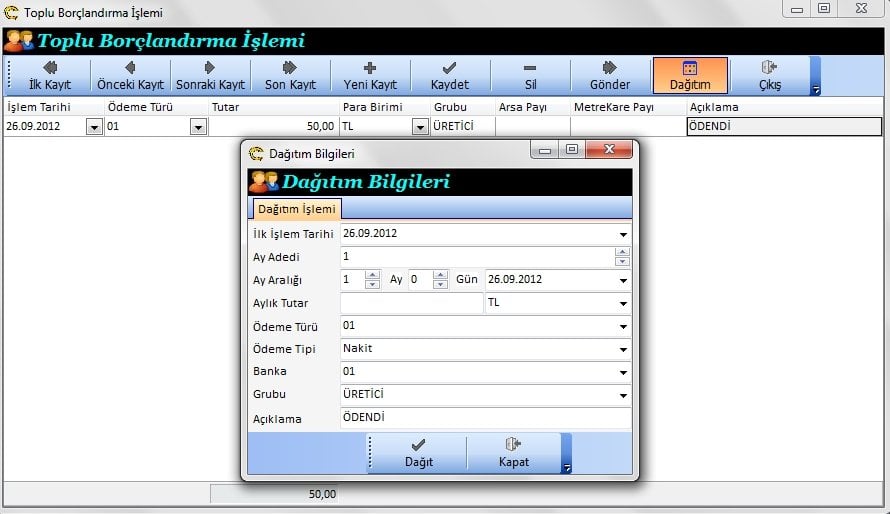Screen dimensions: 890x514
Task: Expand the Banka dropdown
Action: click(623, 372)
